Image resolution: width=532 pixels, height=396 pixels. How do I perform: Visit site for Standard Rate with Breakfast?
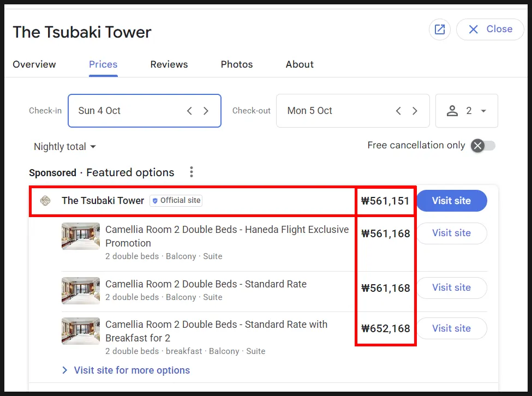pos(452,328)
